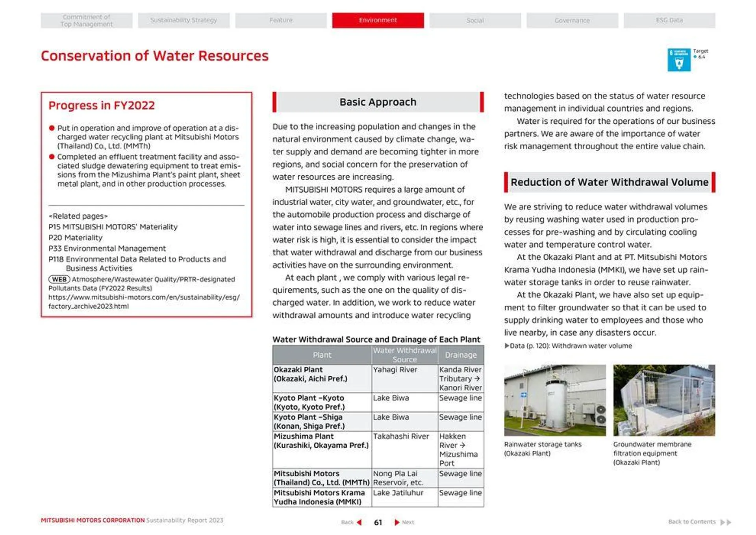The image size is (756, 535).
Task: Click the WEB badge icon
Action: click(x=59, y=279)
